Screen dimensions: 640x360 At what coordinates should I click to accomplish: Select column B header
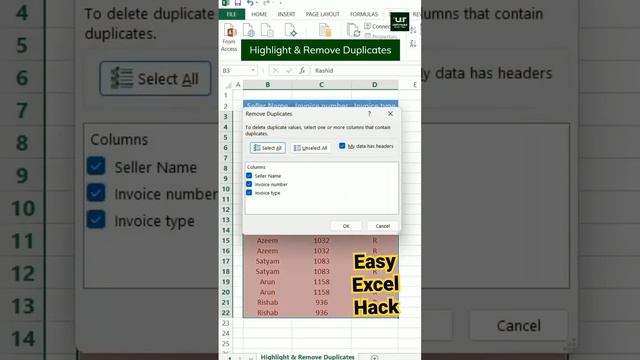click(268, 85)
